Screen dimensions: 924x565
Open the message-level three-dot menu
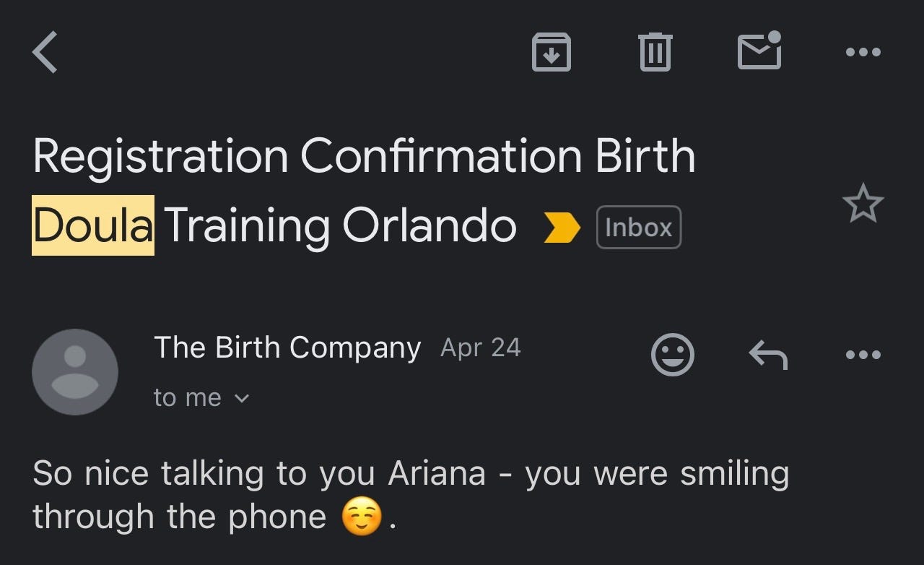tap(863, 354)
